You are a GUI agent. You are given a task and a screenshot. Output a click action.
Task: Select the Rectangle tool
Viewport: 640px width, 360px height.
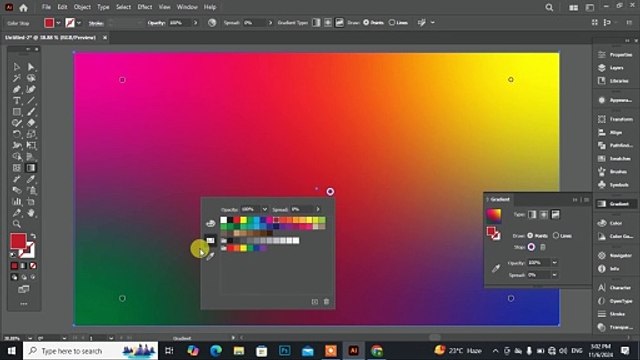click(17, 111)
